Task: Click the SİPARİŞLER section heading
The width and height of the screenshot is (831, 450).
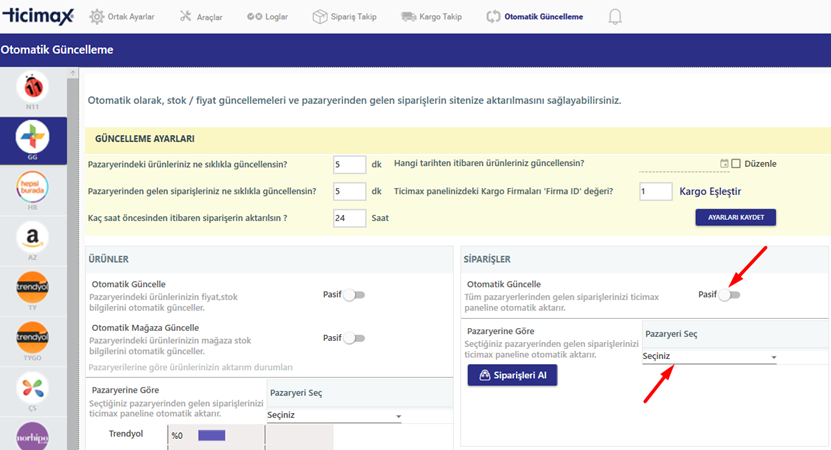Action: point(487,259)
